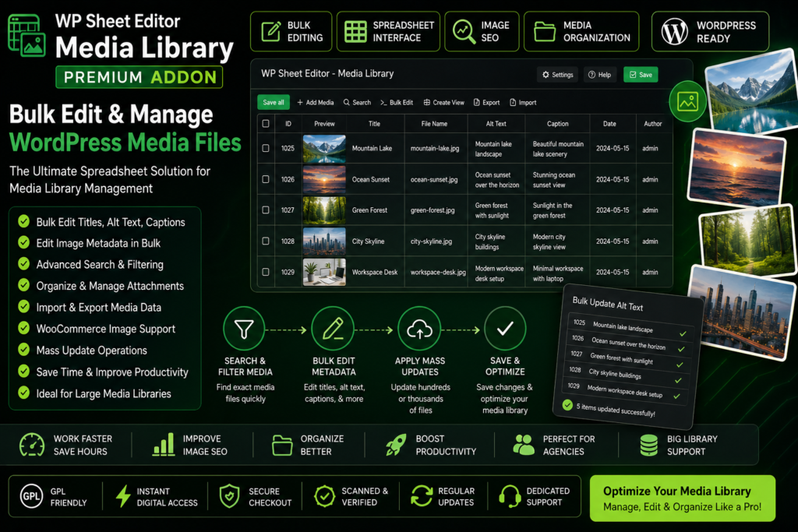The image size is (798, 532).
Task: Click the green check beside WooCommerce Image Support
Action: 24,328
